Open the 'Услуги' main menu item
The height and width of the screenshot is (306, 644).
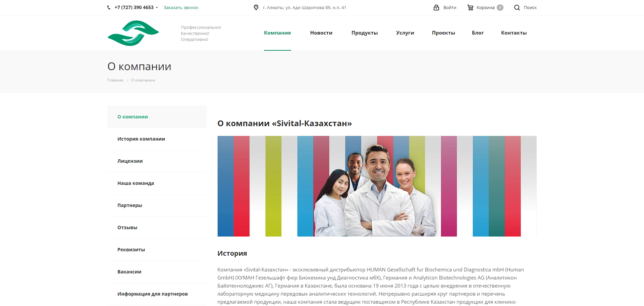click(405, 33)
